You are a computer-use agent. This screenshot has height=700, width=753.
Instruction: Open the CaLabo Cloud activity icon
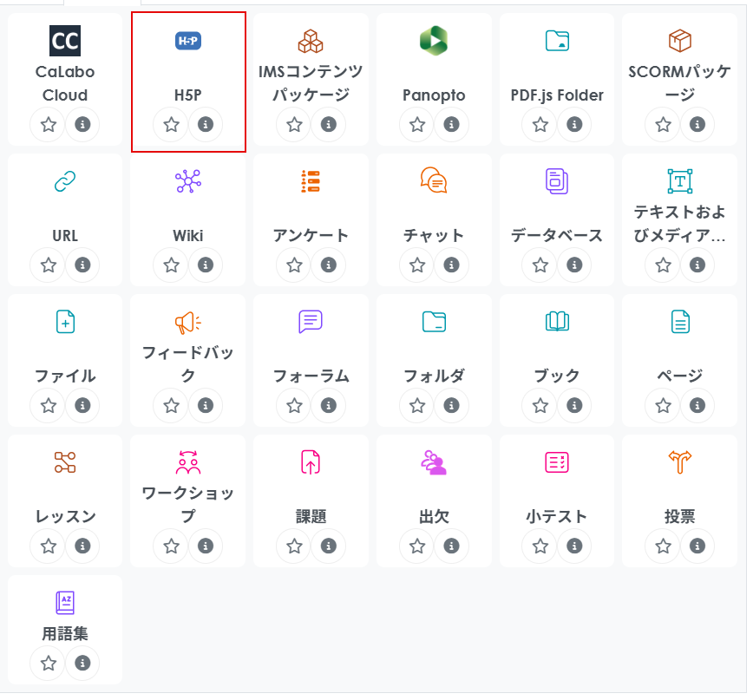coord(65,41)
